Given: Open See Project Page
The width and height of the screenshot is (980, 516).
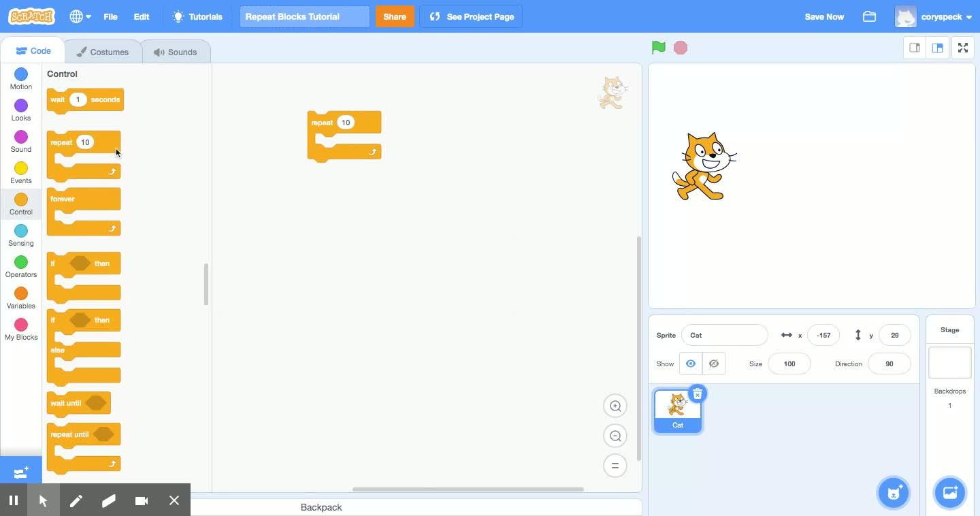Looking at the screenshot, I should coord(471,16).
